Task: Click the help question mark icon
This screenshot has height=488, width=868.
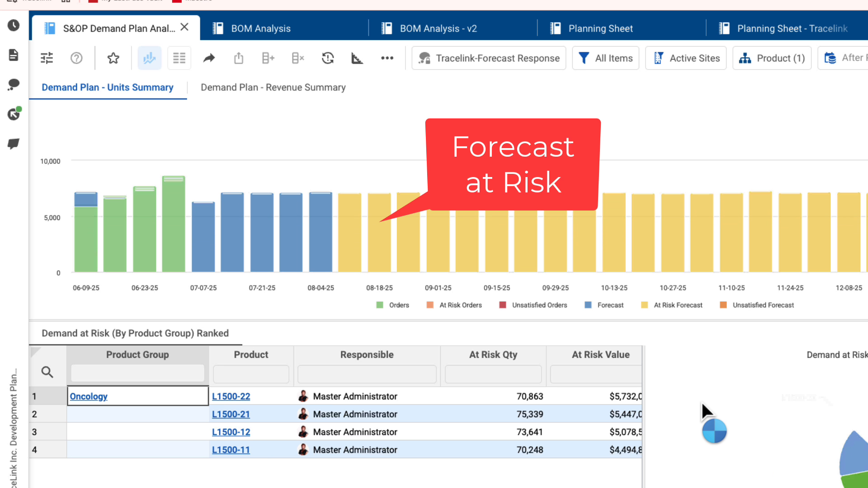Action: pyautogui.click(x=76, y=58)
